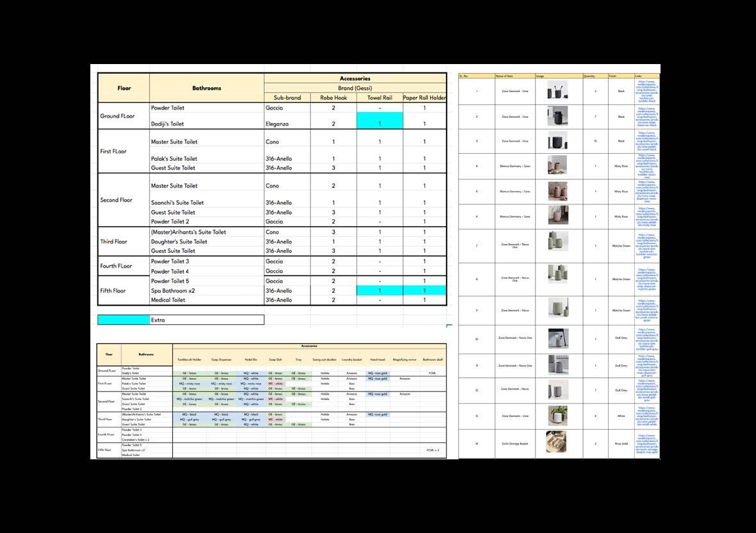Open product image in row 1 of product table
This screenshot has height=533, width=756.
pos(558,90)
